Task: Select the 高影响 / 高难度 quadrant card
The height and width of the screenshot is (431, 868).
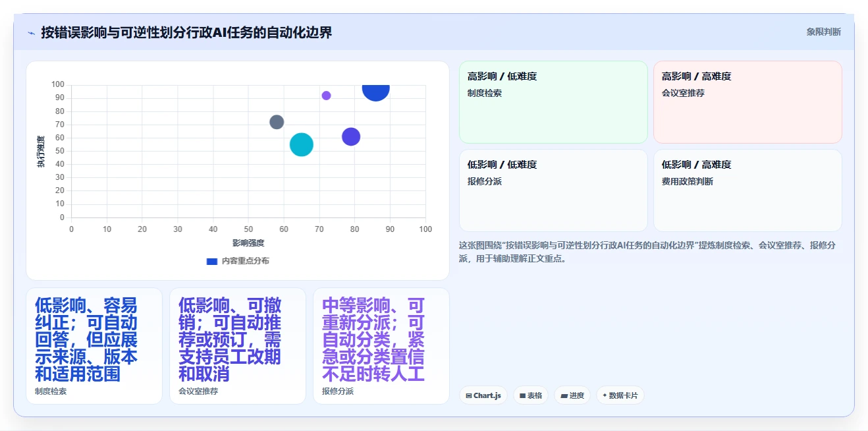Action: [x=747, y=102]
